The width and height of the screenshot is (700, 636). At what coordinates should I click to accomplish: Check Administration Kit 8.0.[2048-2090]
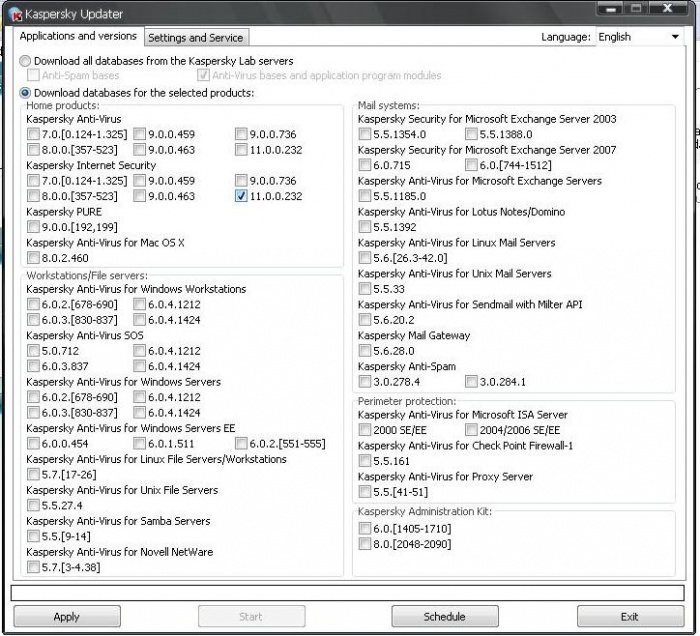(x=365, y=544)
